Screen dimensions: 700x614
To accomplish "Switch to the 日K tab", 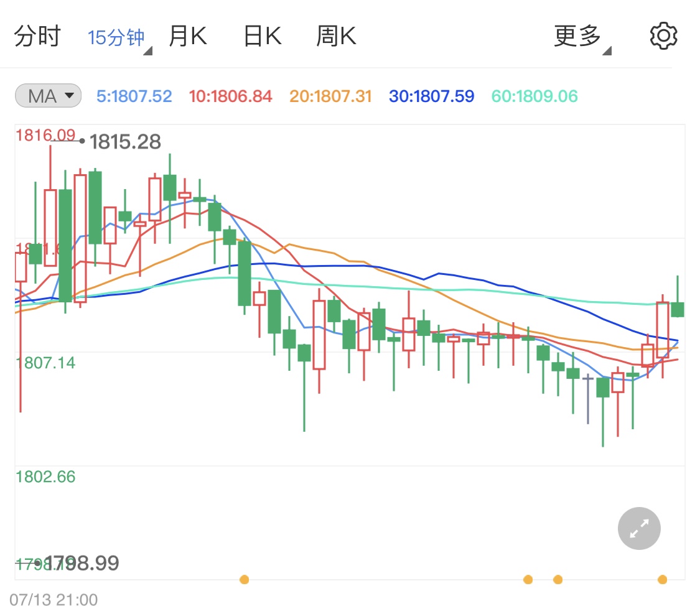I will coord(263,36).
